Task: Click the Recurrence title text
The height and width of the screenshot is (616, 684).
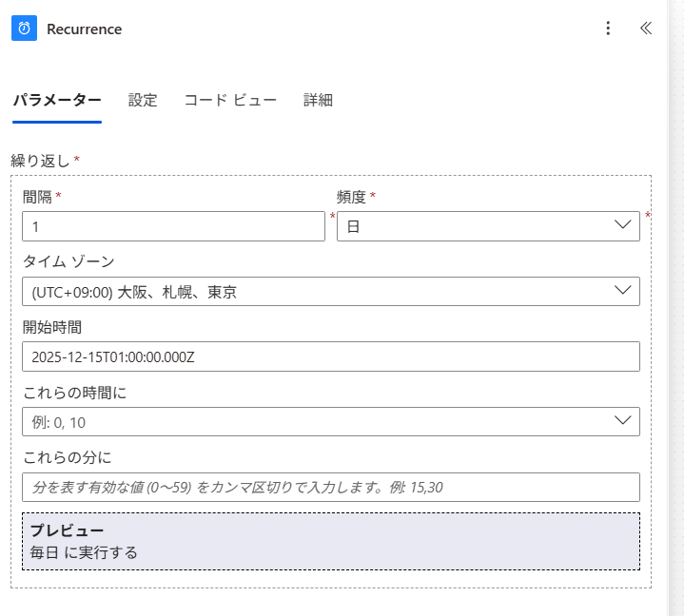Action: tap(84, 29)
